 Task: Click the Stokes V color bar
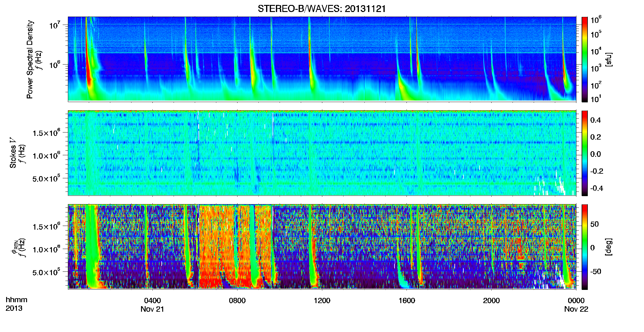585,153
